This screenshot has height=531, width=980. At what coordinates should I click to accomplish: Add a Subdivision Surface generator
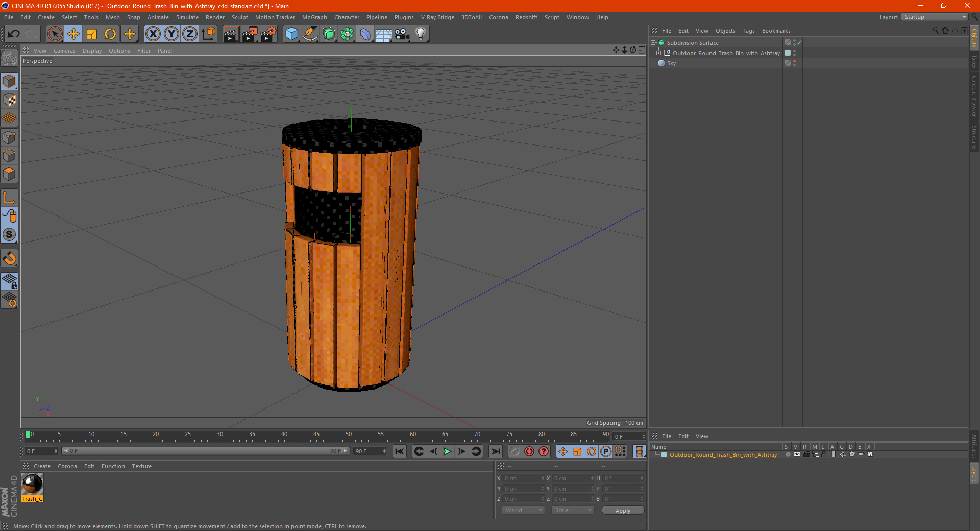tap(329, 34)
